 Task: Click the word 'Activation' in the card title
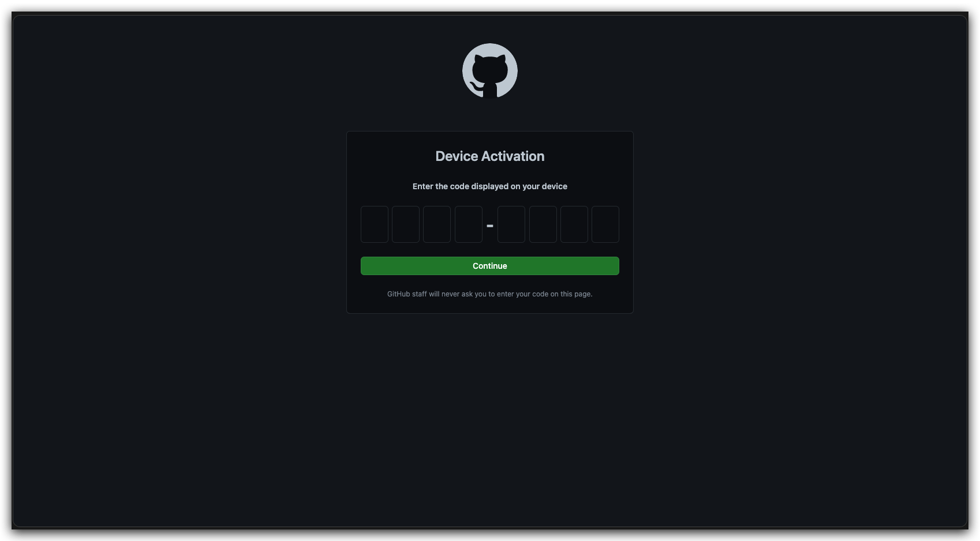(513, 156)
